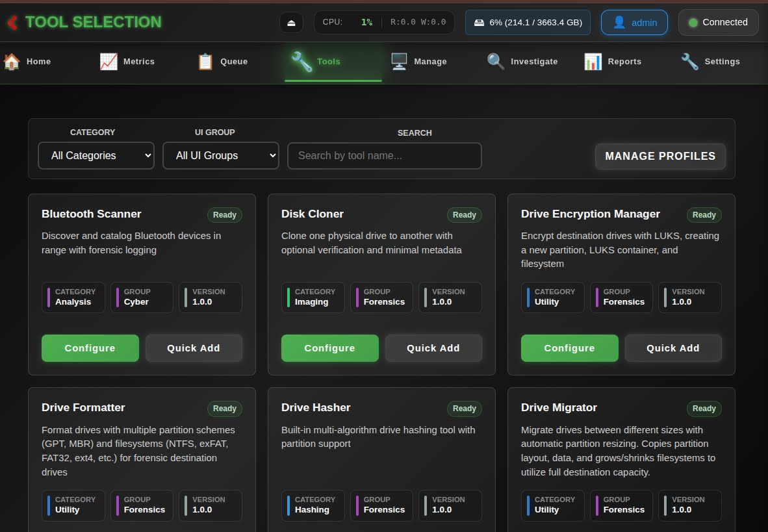Click Bluetooth Scanner's Analysis category tag
Viewport: 768px width, 532px height.
tap(73, 298)
